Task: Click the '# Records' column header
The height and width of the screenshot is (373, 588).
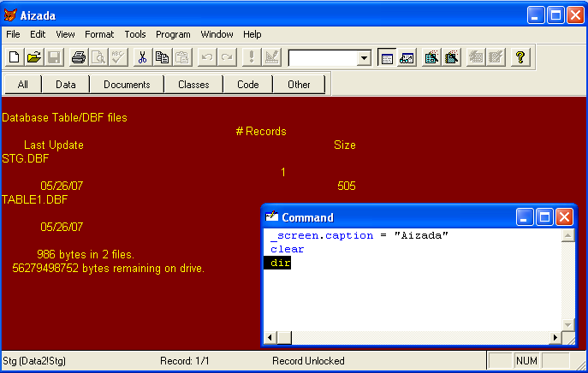Action: (x=261, y=131)
